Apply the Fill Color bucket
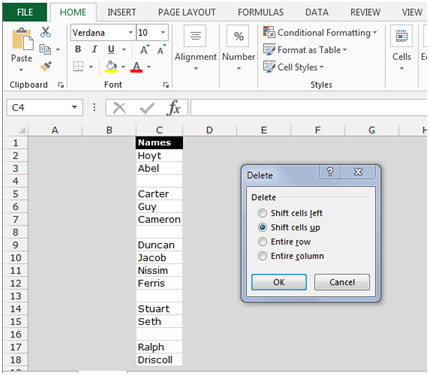Screen dimensions: 429x375 pos(111,67)
